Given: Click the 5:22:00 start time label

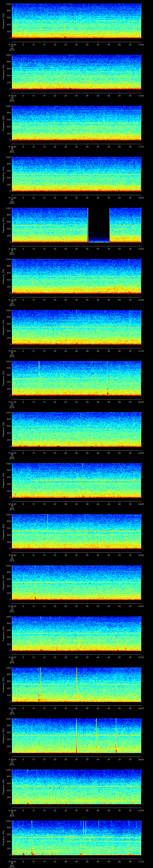Looking at the screenshot, I should (x=12, y=453).
